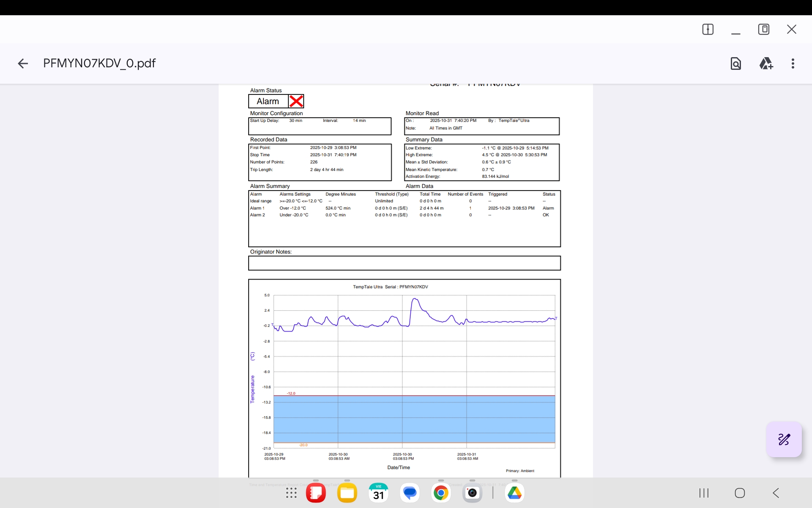Switch to pop-up window mode icon

pyautogui.click(x=763, y=29)
